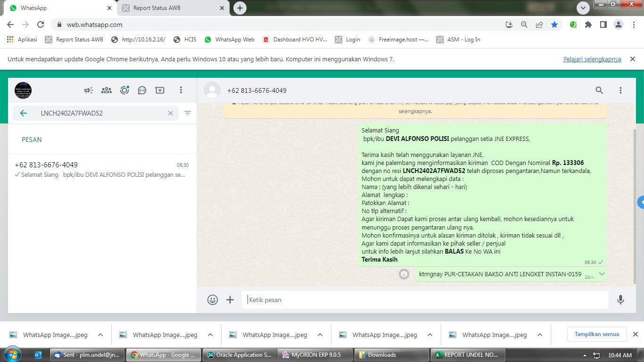Close the downloads bar
The height and width of the screenshot is (362, 644).
pyautogui.click(x=635, y=334)
